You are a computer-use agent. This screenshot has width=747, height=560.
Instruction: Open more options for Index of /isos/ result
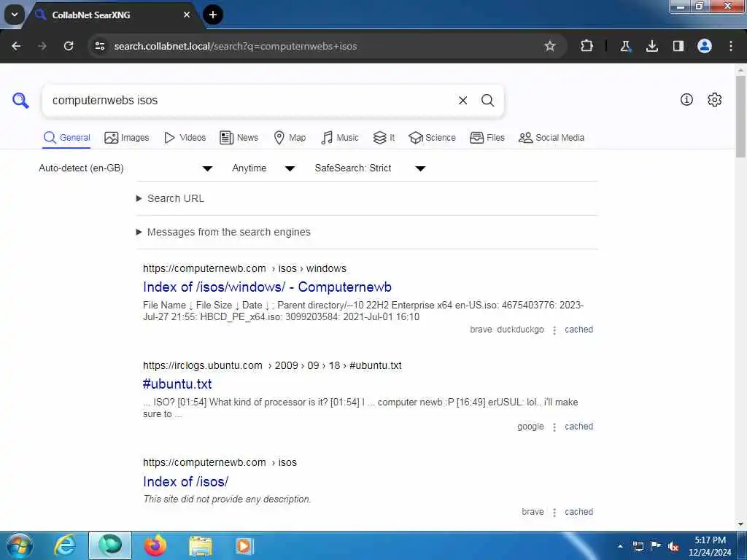554,513
